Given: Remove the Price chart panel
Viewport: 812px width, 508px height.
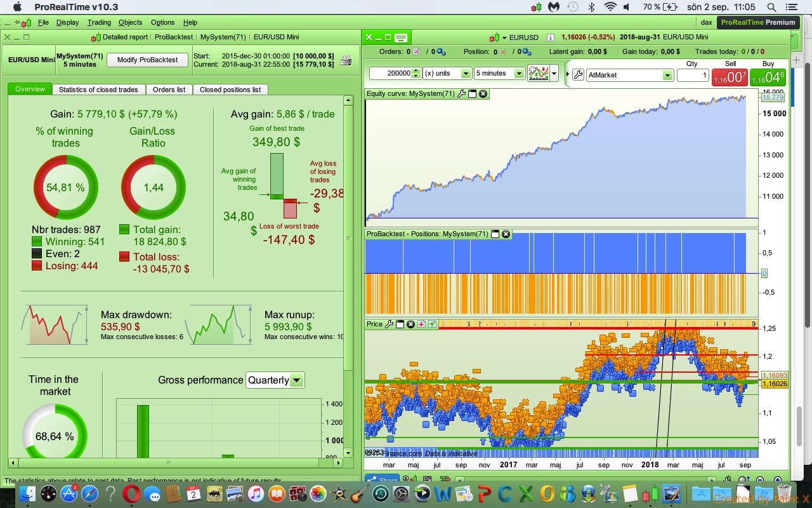Looking at the screenshot, I should point(411,324).
